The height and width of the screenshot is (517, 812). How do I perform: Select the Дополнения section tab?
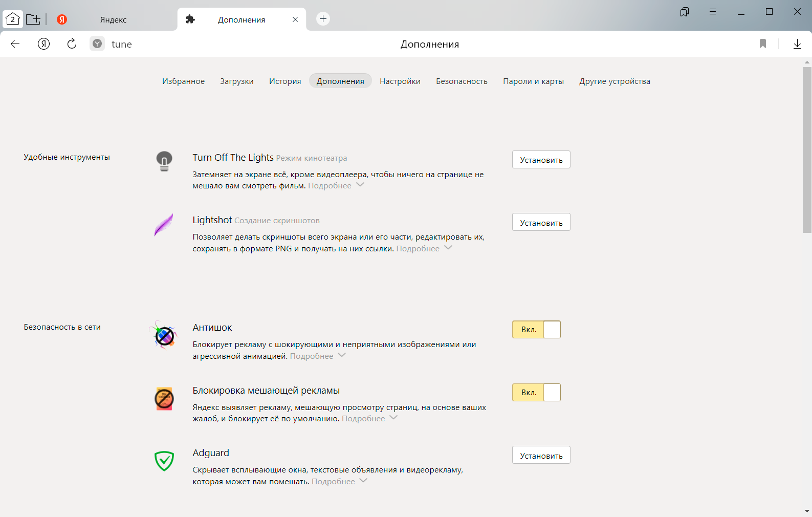point(340,81)
